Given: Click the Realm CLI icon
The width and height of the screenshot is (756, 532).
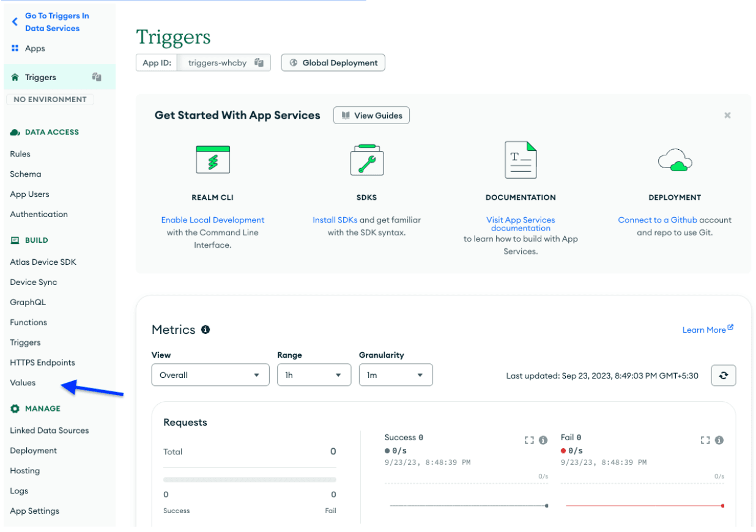Looking at the screenshot, I should 212,161.
